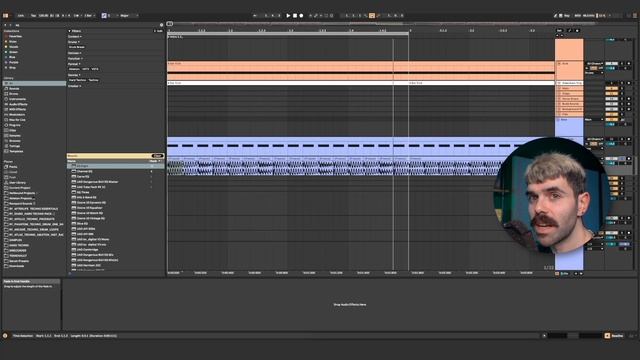This screenshot has width=640, height=360.
Task: Arm the Sidechain Trig track
Action: click(x=629, y=83)
